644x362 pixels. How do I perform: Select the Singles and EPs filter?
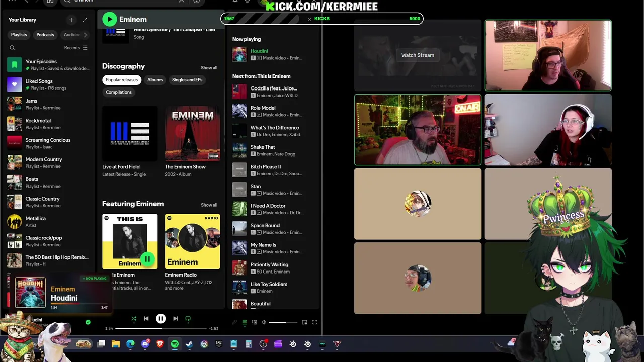[187, 80]
